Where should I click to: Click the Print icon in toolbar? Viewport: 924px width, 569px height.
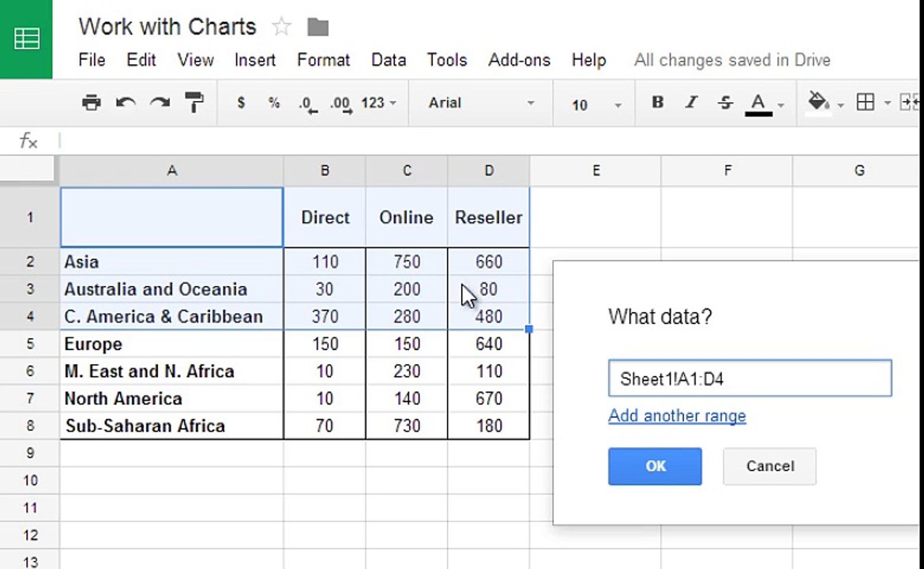(92, 103)
